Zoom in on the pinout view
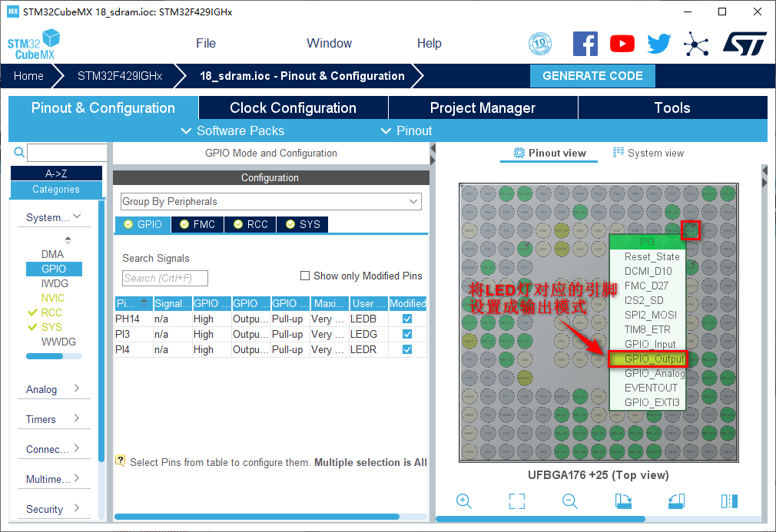Viewport: 776px width, 532px height. (464, 501)
